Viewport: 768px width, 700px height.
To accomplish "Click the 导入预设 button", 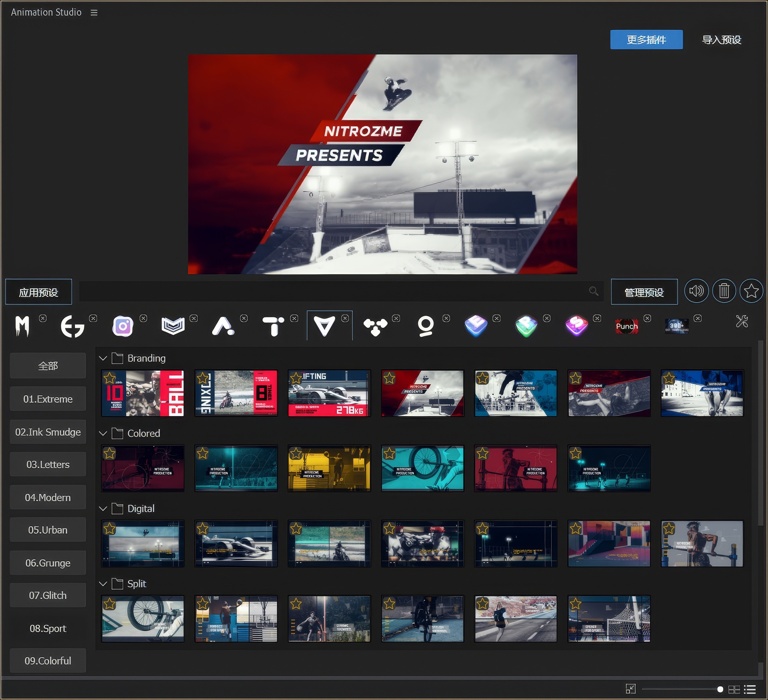I will click(722, 40).
